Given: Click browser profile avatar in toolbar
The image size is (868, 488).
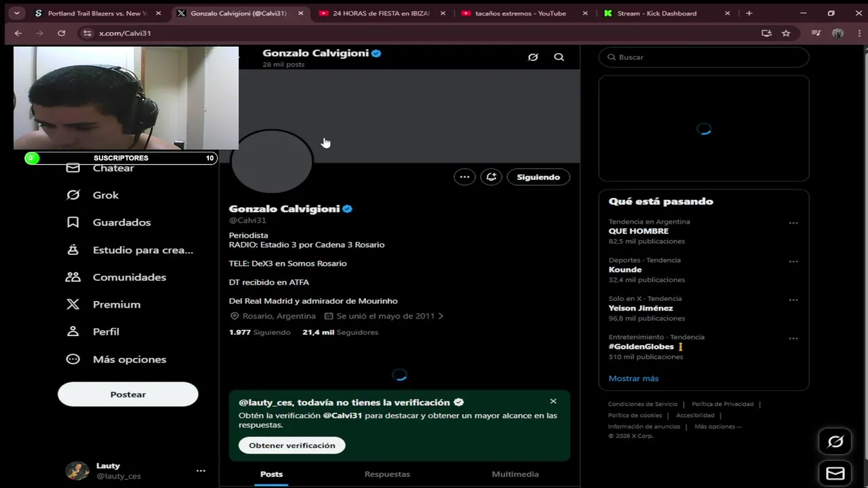Looking at the screenshot, I should [837, 33].
